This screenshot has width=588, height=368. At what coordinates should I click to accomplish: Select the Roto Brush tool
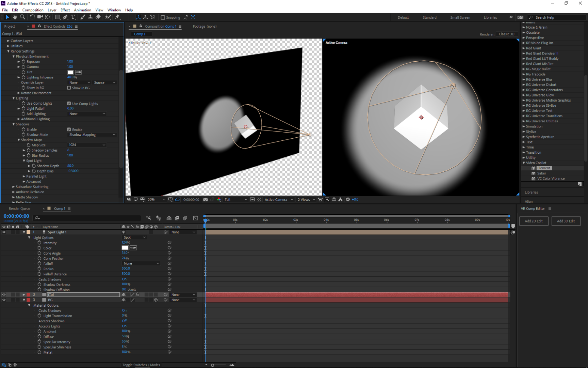point(108,17)
